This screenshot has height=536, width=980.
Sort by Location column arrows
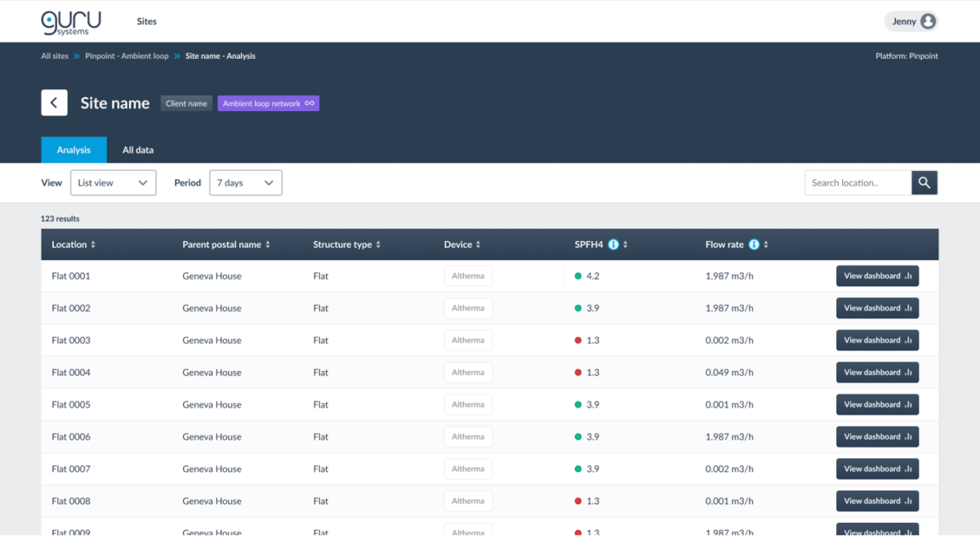tap(93, 245)
